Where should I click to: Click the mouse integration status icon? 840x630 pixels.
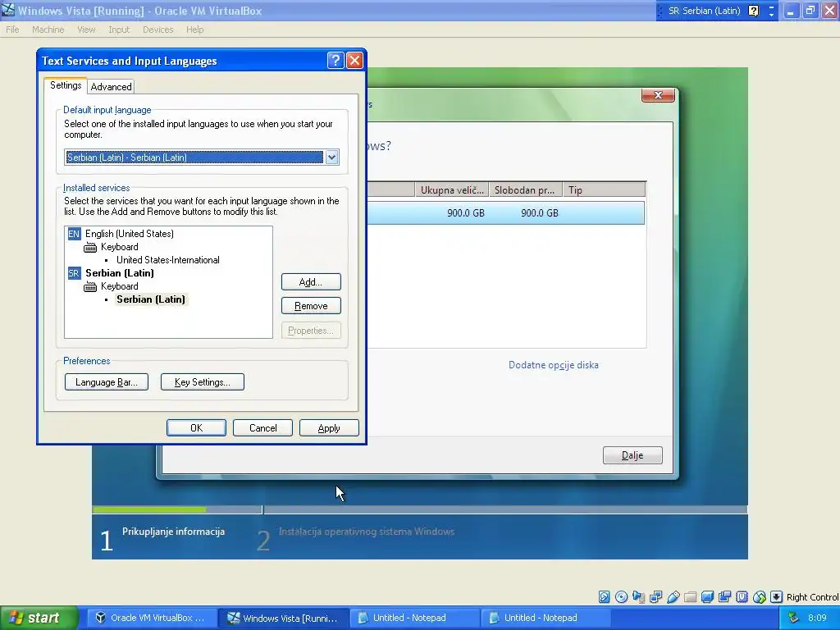[759, 597]
